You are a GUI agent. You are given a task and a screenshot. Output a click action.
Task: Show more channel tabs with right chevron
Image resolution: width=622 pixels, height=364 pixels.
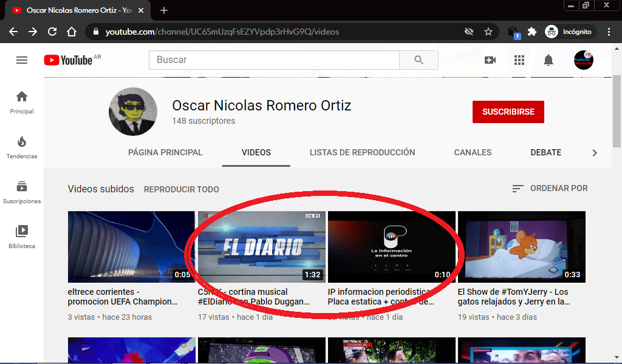coord(595,153)
